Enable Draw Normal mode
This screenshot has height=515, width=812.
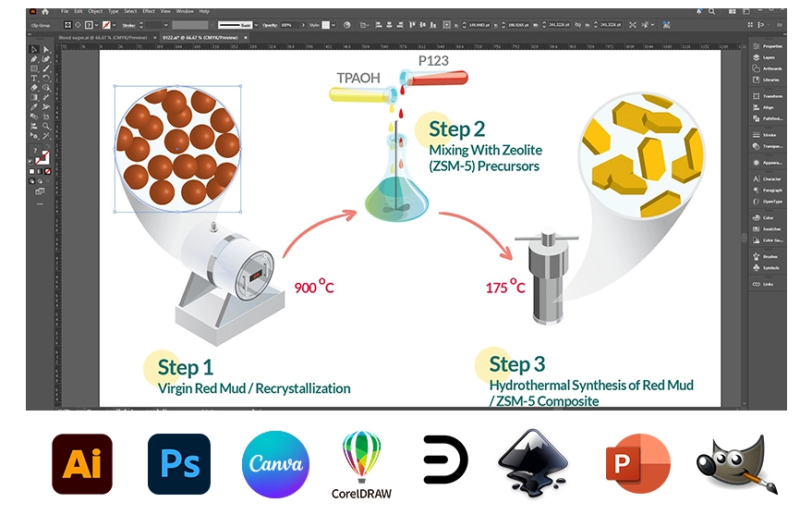[x=32, y=181]
